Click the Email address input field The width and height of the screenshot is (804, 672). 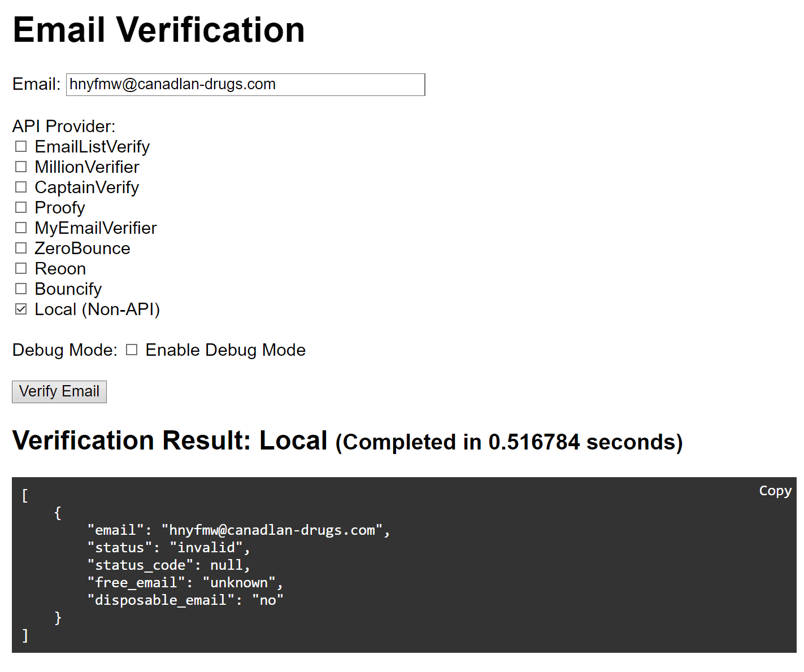245,85
